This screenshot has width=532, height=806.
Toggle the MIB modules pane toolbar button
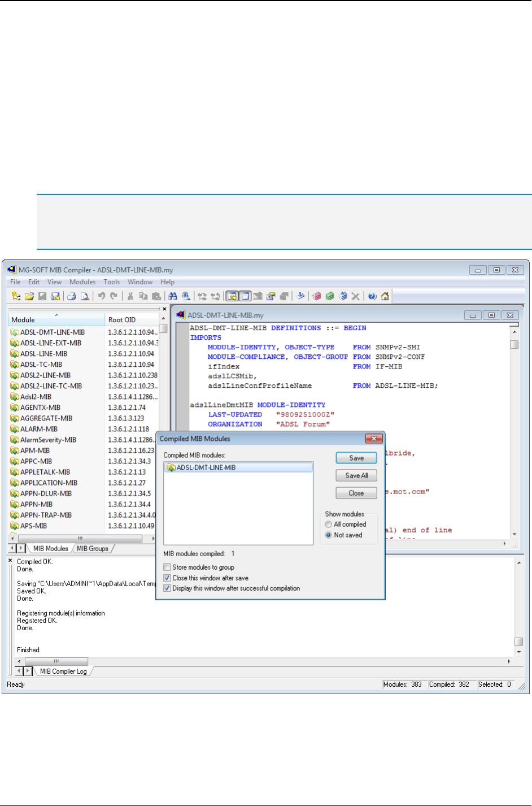coord(231,296)
